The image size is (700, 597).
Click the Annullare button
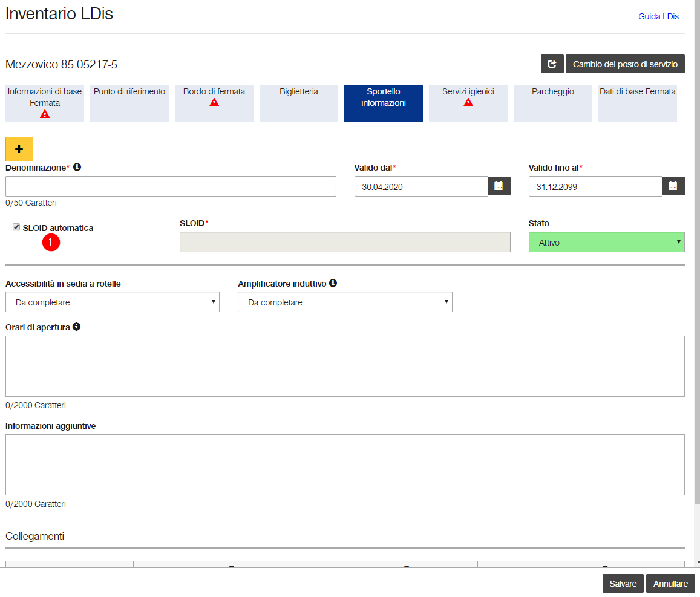tap(670, 584)
